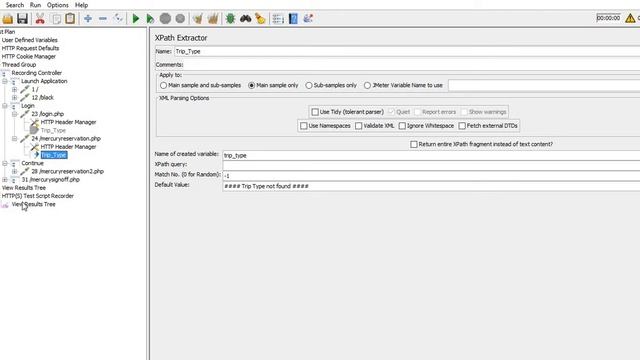Expand the 12 /black sampler node

15,98
